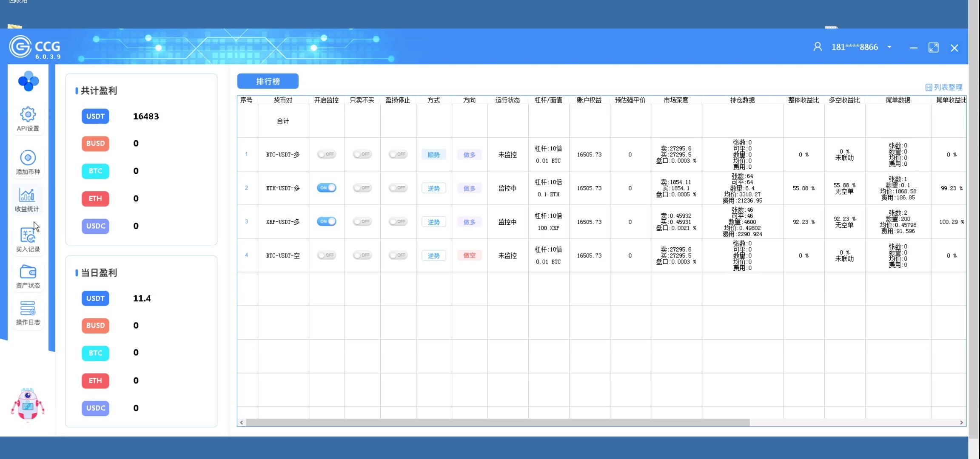Image resolution: width=980 pixels, height=459 pixels.
Task: Click 顺势 mode button in BTC-USDT-多 row
Action: [x=433, y=155]
